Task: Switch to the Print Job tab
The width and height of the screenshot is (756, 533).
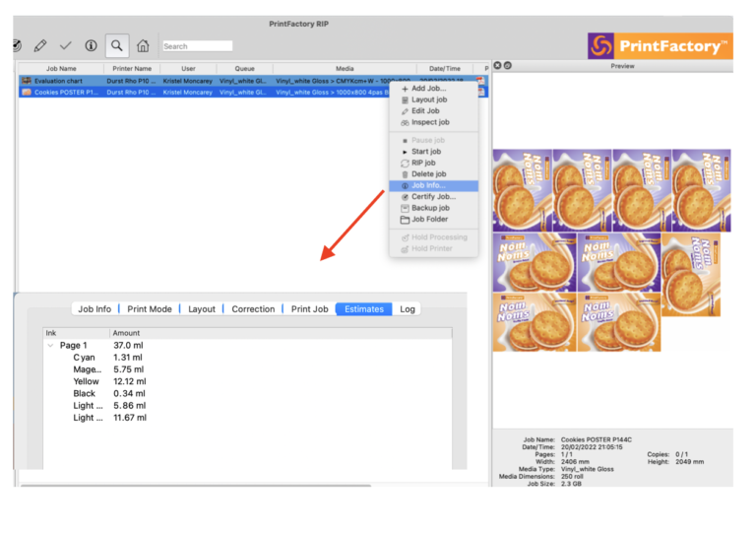Action: (x=309, y=309)
